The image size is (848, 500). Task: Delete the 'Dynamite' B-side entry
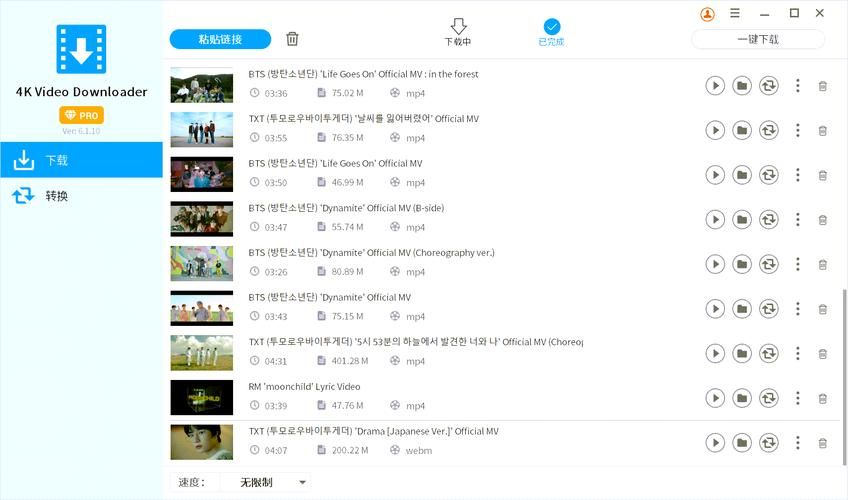click(822, 220)
